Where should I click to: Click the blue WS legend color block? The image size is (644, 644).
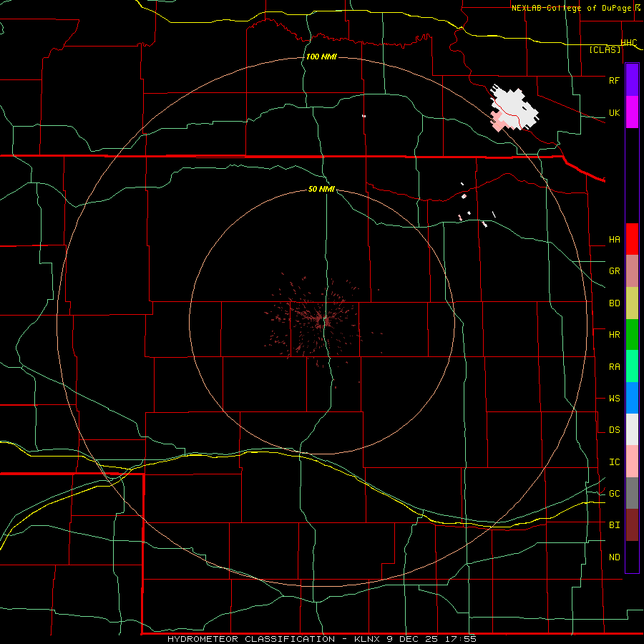pos(632,398)
